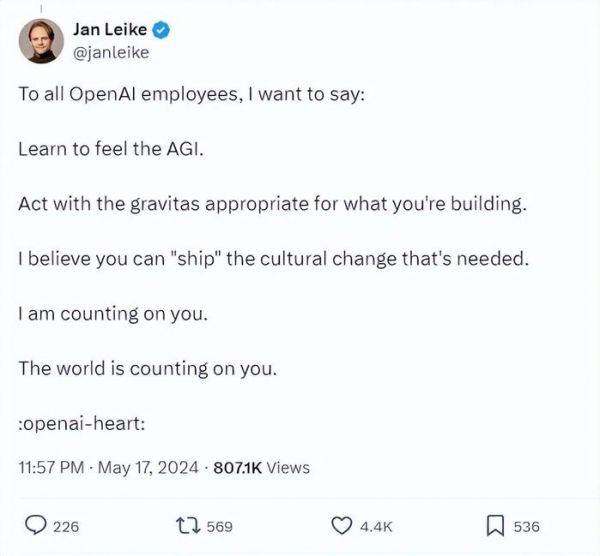This screenshot has width=600, height=556.
Task: Click the reply speech bubble icon
Action: (x=34, y=526)
